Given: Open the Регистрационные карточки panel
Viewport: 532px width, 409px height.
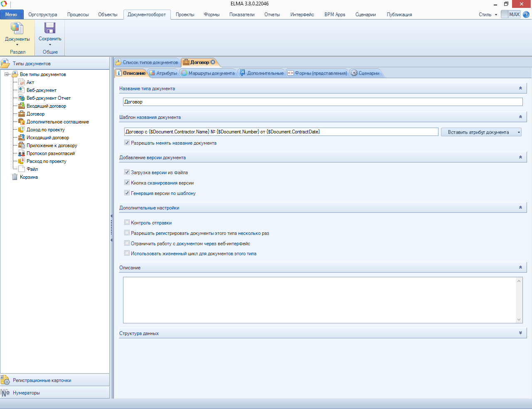Looking at the screenshot, I should click(x=42, y=380).
